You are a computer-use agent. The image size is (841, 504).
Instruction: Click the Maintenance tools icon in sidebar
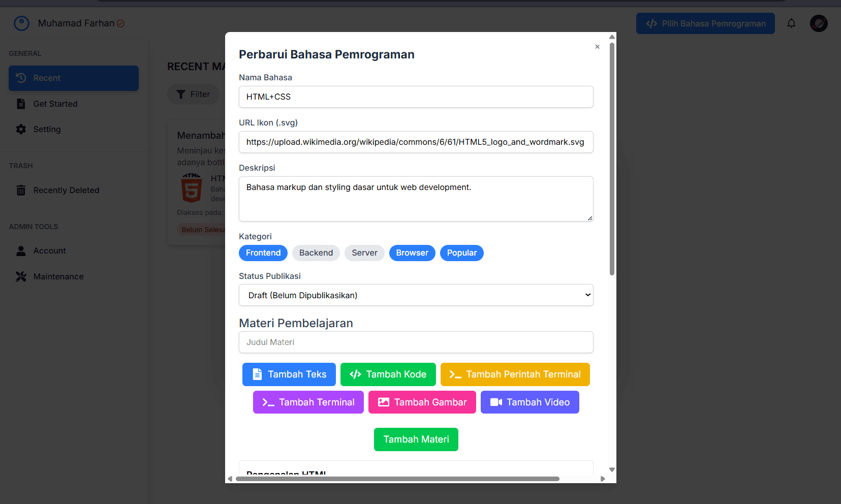[21, 276]
